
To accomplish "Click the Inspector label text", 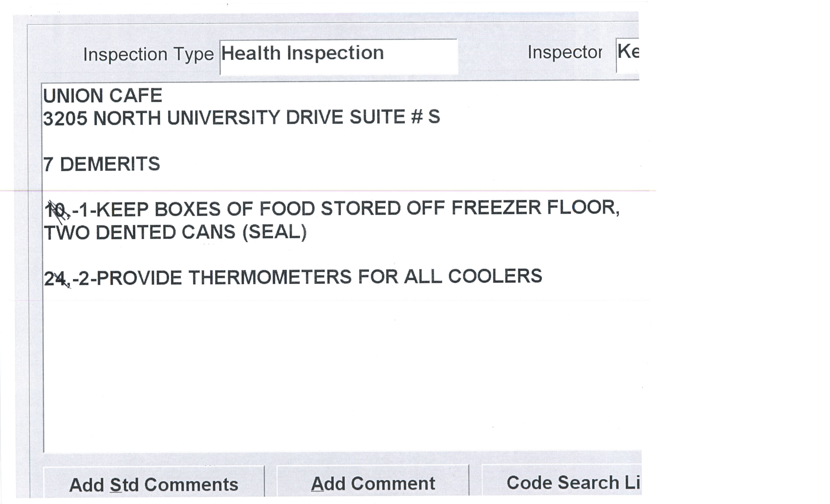I will click(565, 53).
